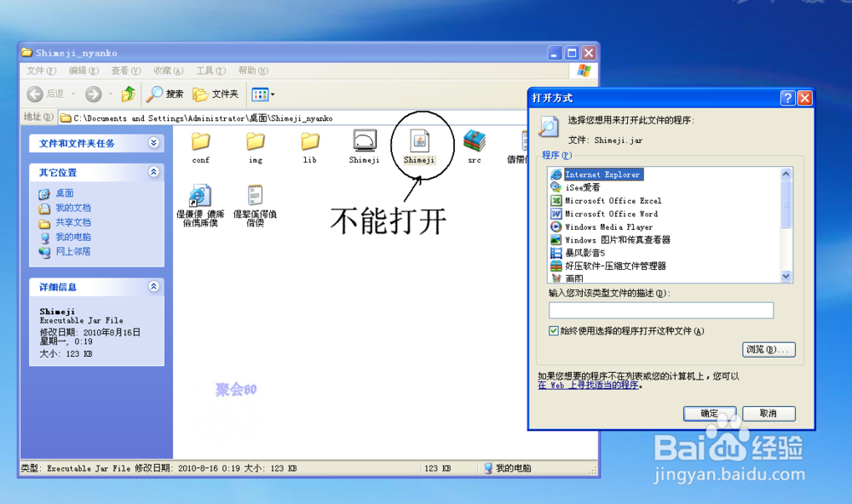Go up one folder level icon
The width and height of the screenshot is (852, 504).
click(x=129, y=94)
